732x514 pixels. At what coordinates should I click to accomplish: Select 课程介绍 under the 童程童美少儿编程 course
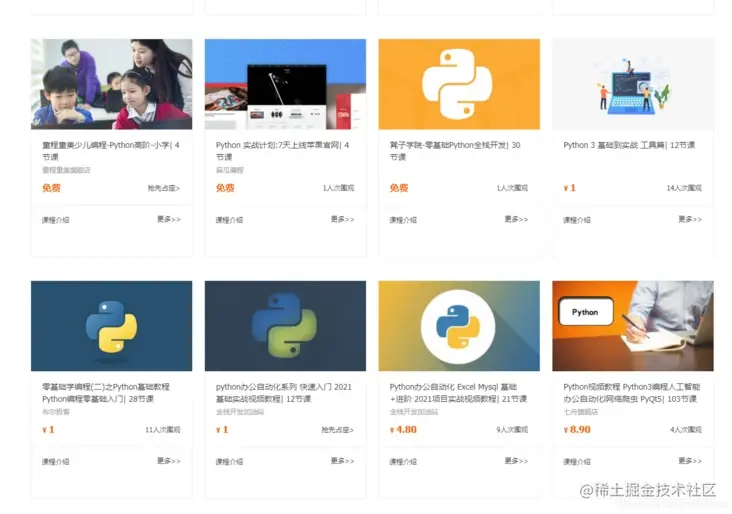click(56, 220)
